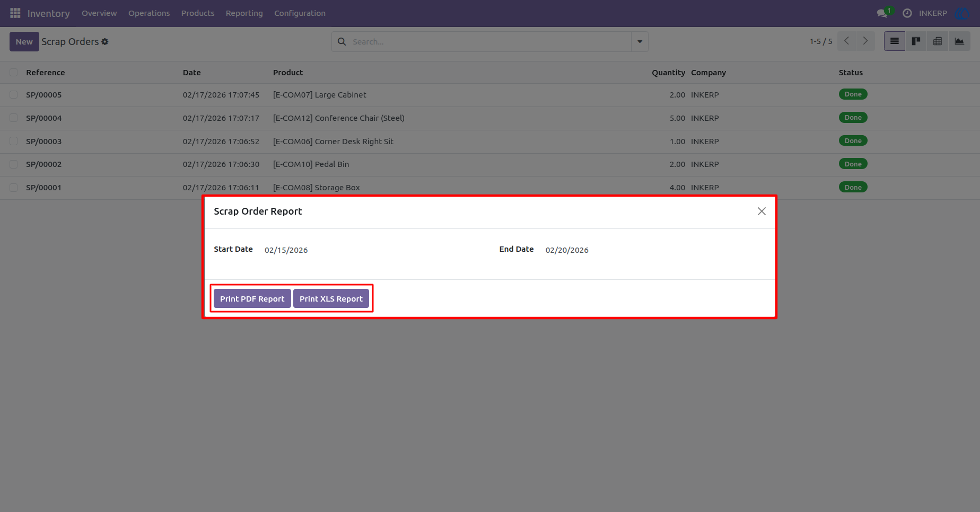
Task: Go to previous page of records
Action: (847, 41)
